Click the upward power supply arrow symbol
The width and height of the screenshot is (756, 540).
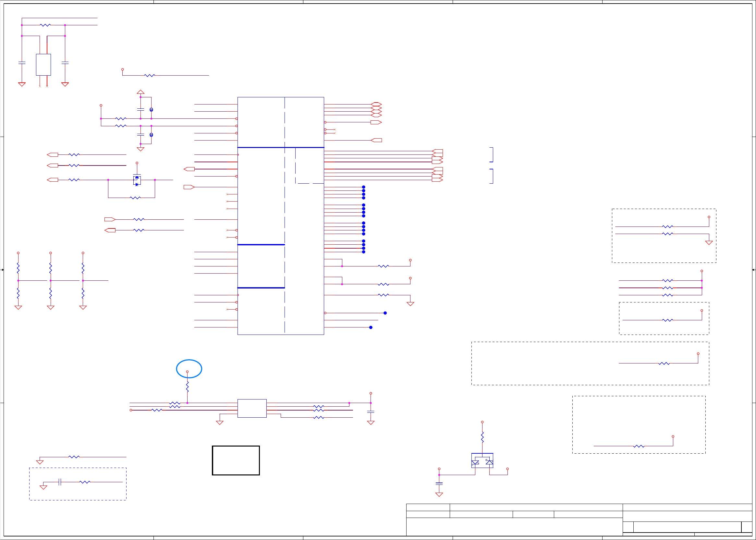tap(140, 92)
